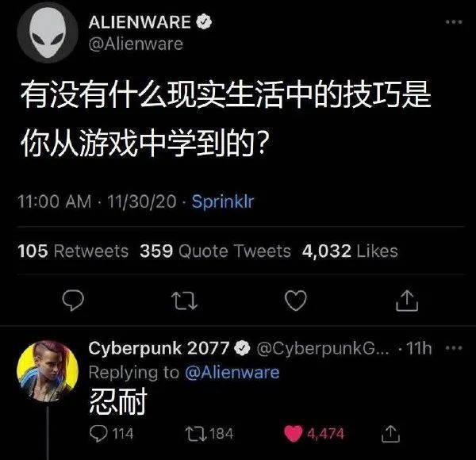View the 105 Retweets list
This screenshot has height=460, width=476.
(x=73, y=251)
